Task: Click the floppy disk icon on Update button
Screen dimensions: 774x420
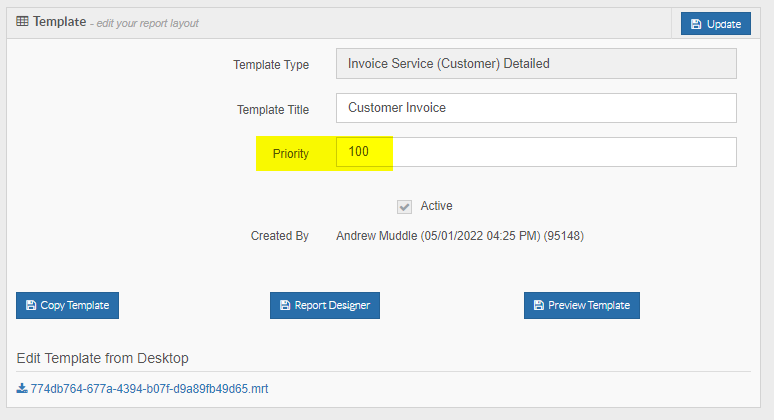Action: pyautogui.click(x=696, y=24)
